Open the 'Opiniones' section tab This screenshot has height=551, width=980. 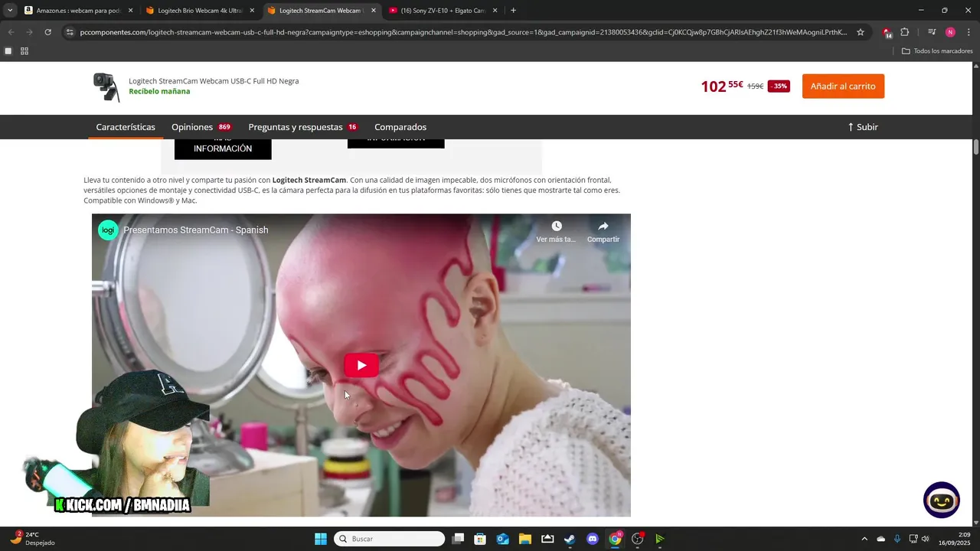coord(201,127)
